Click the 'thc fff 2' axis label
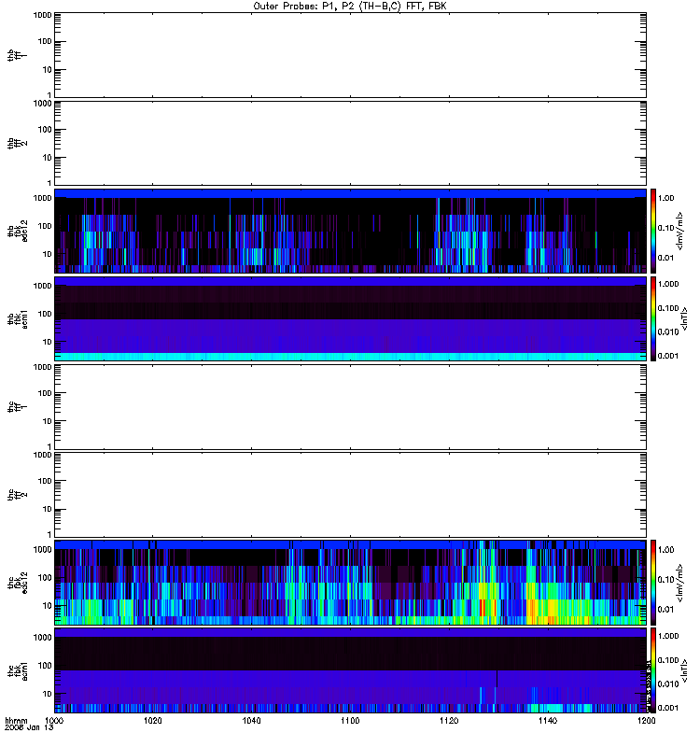The width and height of the screenshot is (700, 747). pyautogui.click(x=17, y=495)
